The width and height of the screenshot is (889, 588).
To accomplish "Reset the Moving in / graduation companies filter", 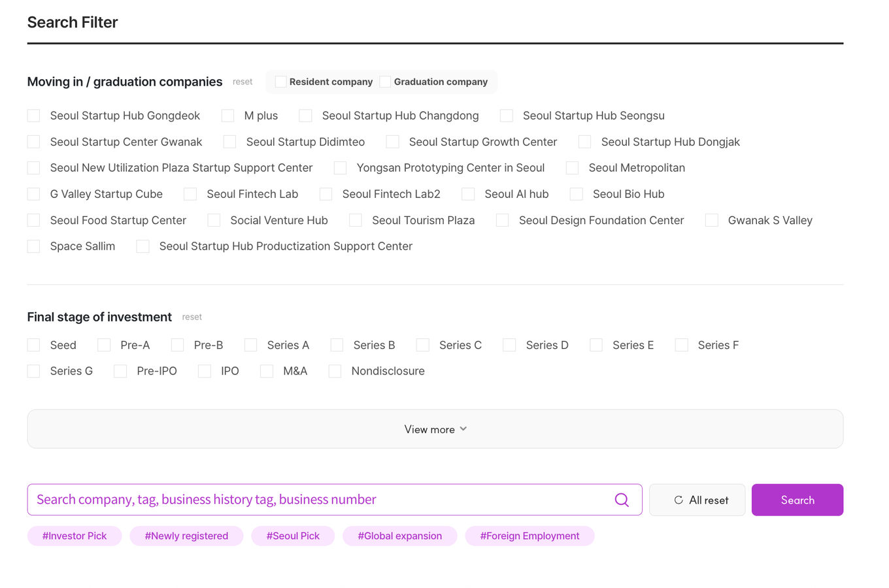I will pyautogui.click(x=243, y=82).
